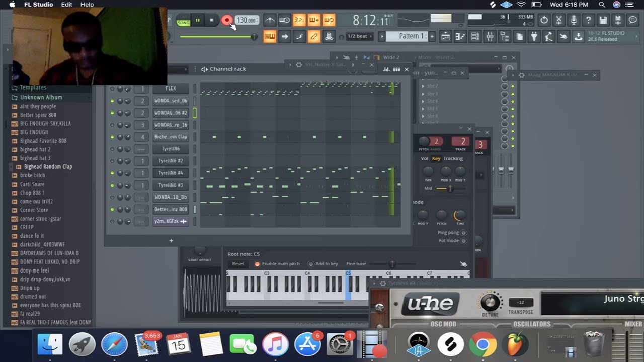This screenshot has width=644, height=362.
Task: Save project with floppy disk icon
Action: (x=603, y=20)
